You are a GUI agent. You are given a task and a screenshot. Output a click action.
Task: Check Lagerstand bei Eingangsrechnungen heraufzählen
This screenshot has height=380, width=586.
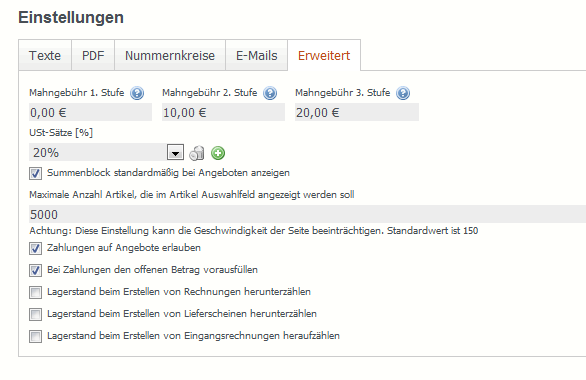tap(36, 336)
